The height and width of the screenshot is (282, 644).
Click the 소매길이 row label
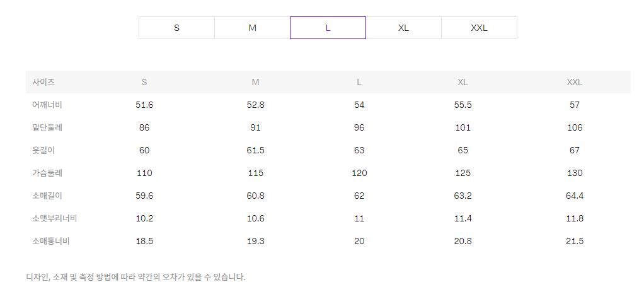[x=47, y=196]
